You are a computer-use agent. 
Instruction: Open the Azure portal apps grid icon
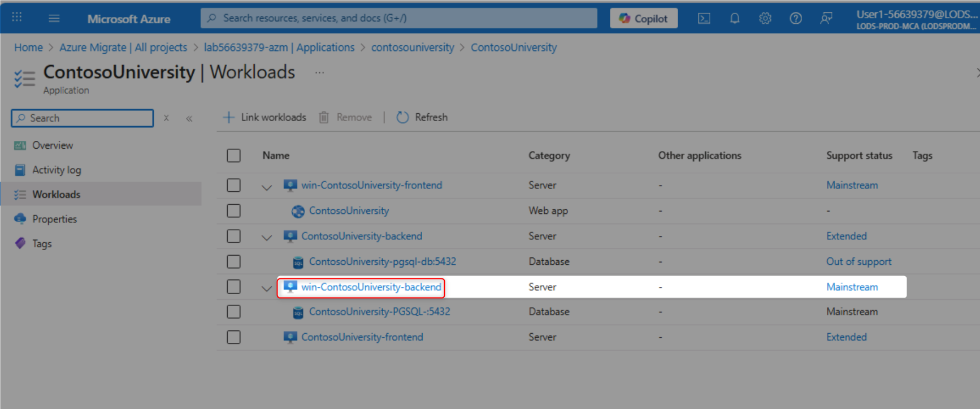click(17, 18)
